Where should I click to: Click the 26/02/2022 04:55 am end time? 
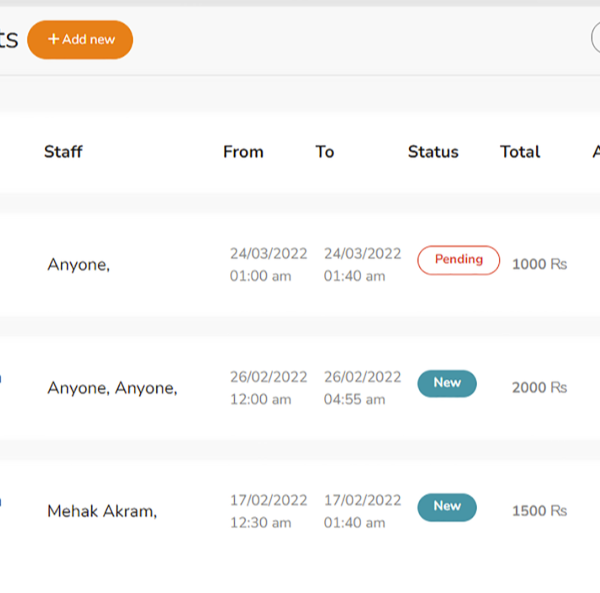362,388
